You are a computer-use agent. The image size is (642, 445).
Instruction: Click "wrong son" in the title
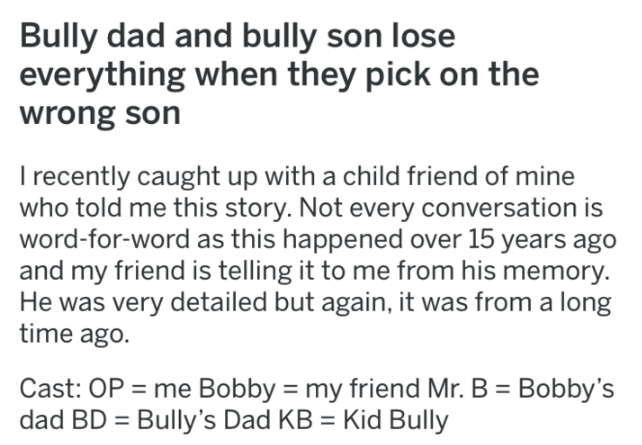coord(100,112)
